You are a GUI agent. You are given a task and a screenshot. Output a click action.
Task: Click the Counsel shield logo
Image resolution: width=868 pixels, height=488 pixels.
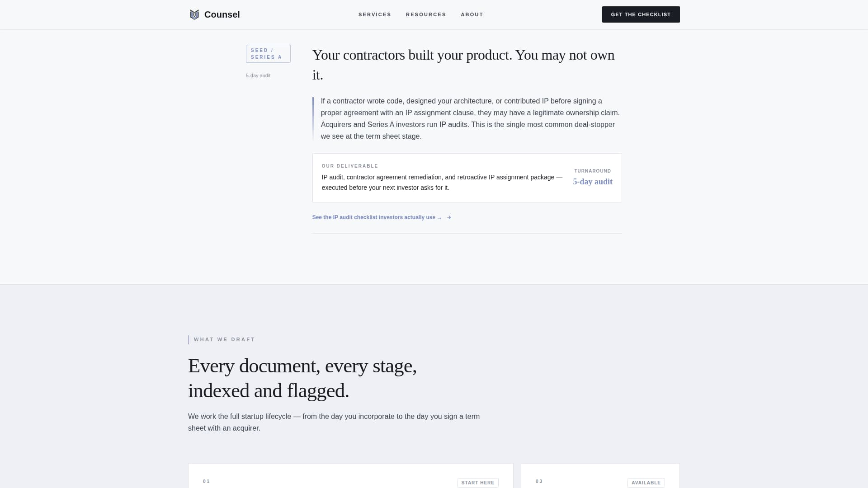pos(194,14)
